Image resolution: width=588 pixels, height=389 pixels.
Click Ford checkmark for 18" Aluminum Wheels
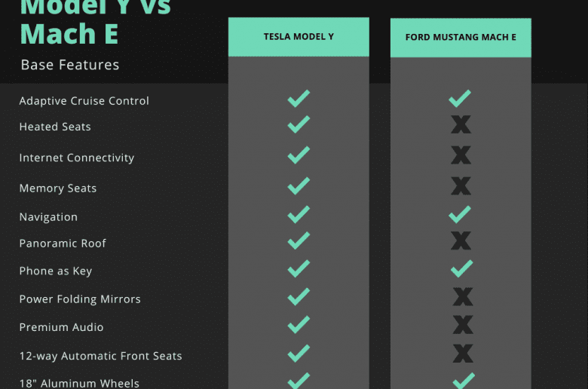pos(464,381)
